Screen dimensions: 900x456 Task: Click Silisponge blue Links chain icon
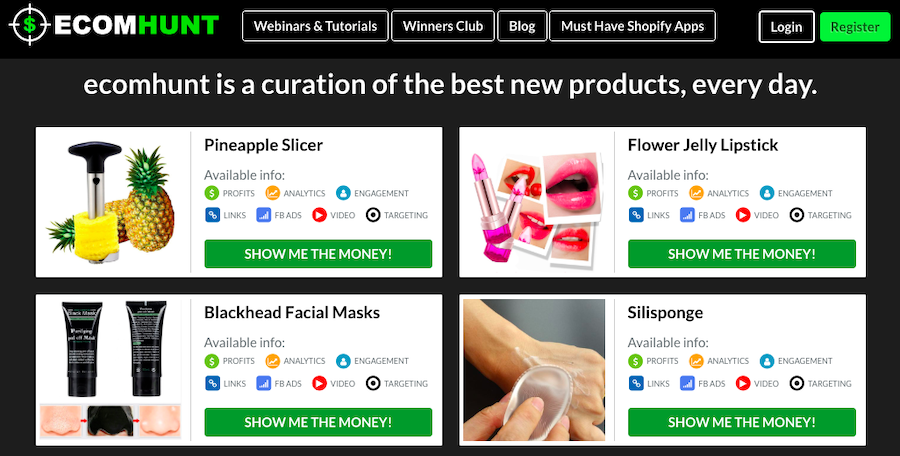click(x=636, y=383)
